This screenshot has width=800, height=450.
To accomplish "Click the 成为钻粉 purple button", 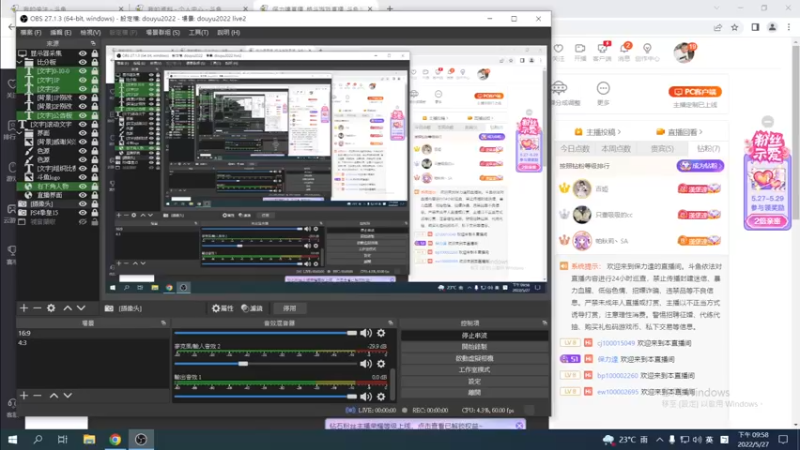I will pyautogui.click(x=700, y=166).
